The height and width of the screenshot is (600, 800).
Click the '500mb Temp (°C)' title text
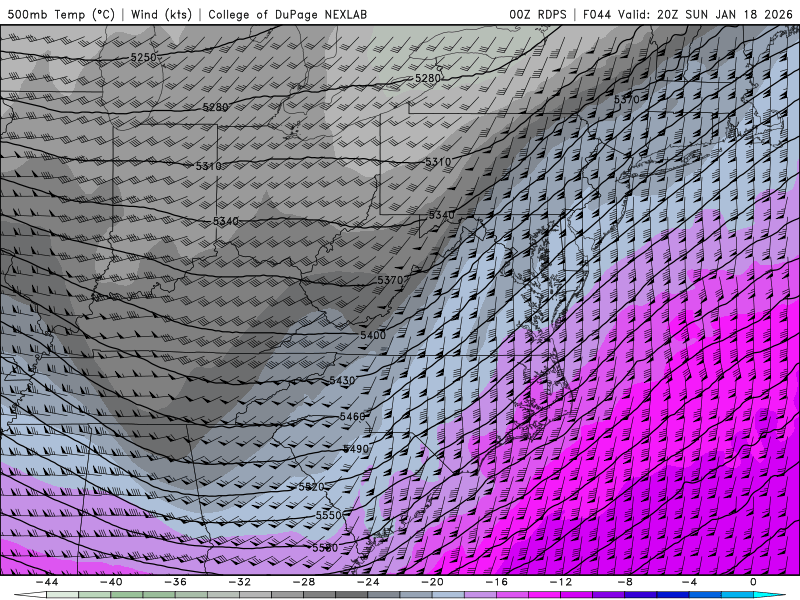pos(61,14)
